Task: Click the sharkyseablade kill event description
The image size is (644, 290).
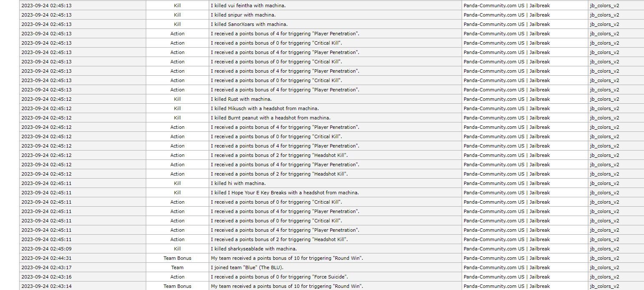Action: point(254,249)
